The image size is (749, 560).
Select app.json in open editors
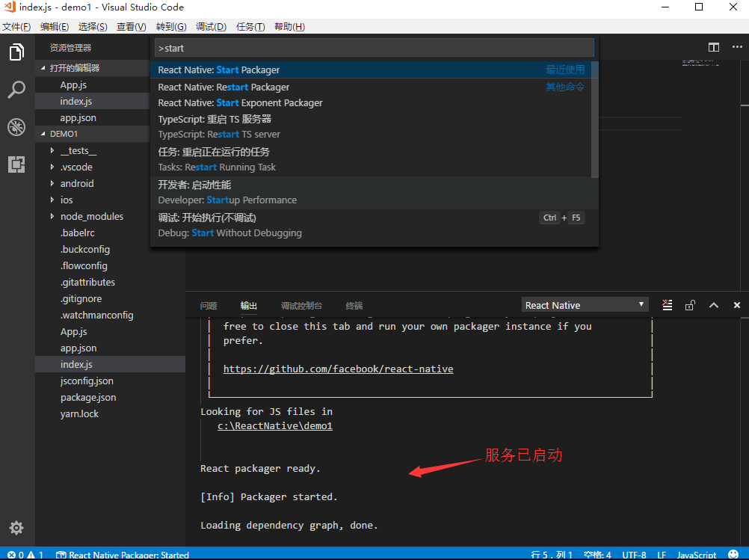pos(78,118)
